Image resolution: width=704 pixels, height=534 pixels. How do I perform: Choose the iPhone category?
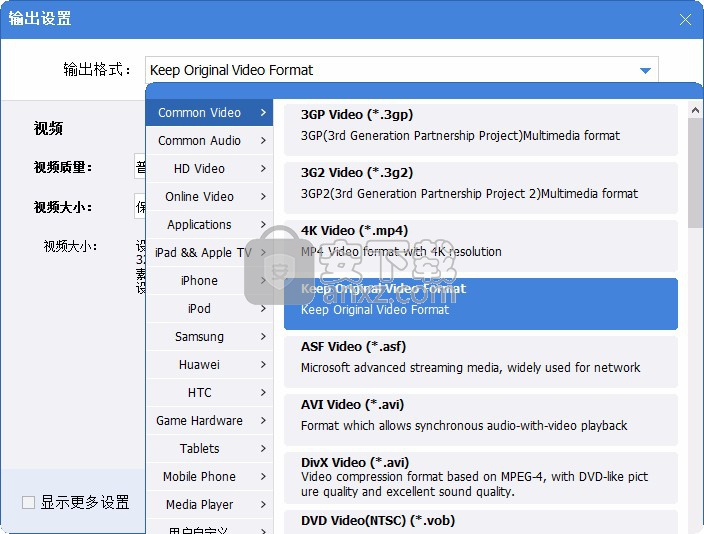pos(209,281)
